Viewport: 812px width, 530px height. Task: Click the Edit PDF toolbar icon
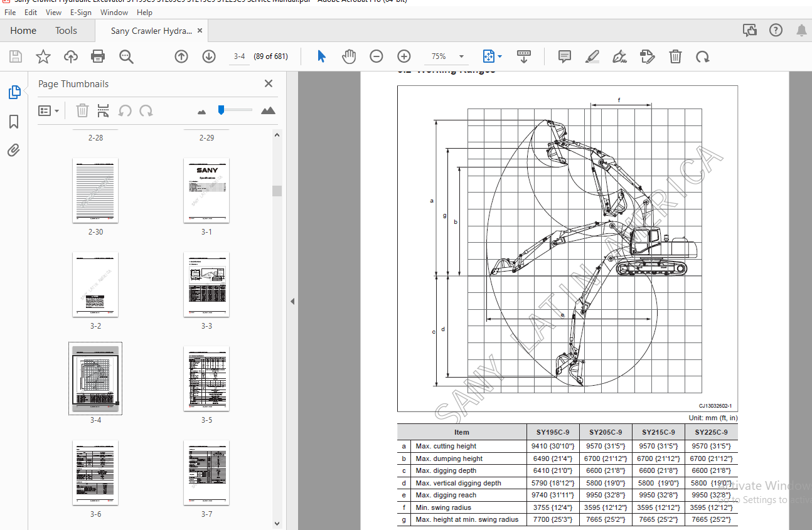[648, 56]
